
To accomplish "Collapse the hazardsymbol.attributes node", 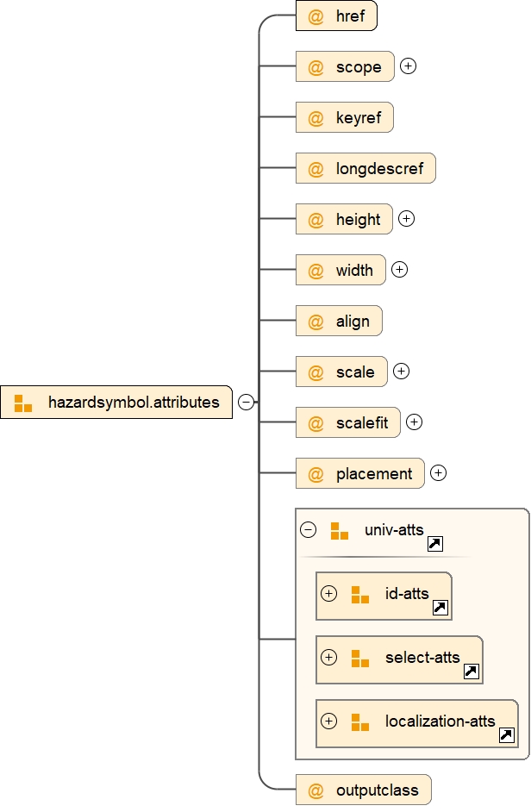I will (246, 402).
